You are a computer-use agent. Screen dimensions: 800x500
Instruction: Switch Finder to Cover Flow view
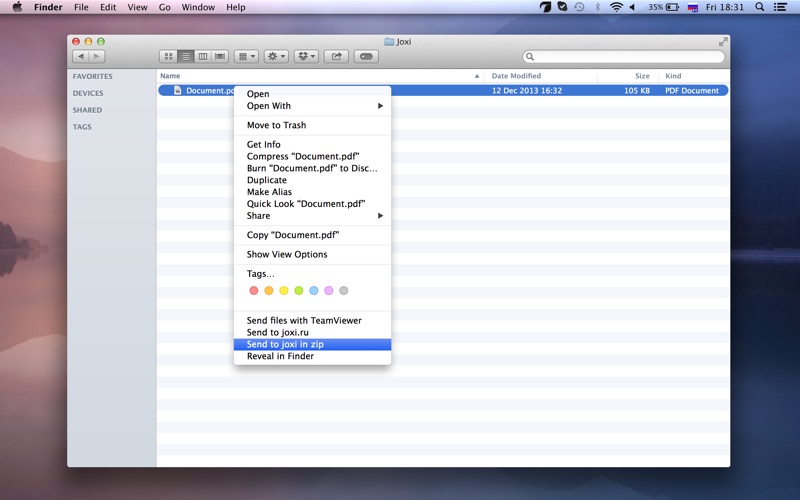tap(220, 56)
